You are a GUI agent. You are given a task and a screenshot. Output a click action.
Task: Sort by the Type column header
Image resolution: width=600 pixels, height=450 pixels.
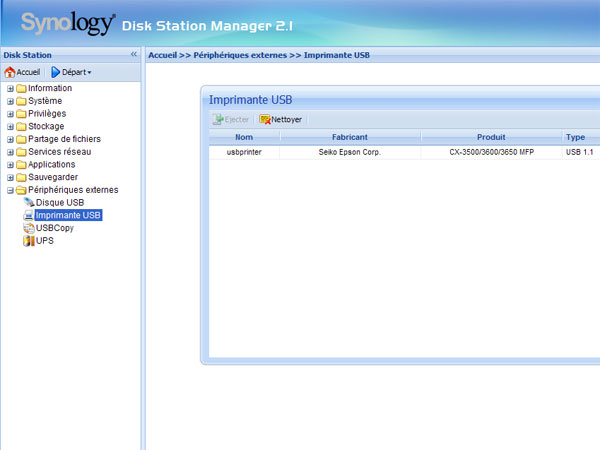(x=581, y=137)
